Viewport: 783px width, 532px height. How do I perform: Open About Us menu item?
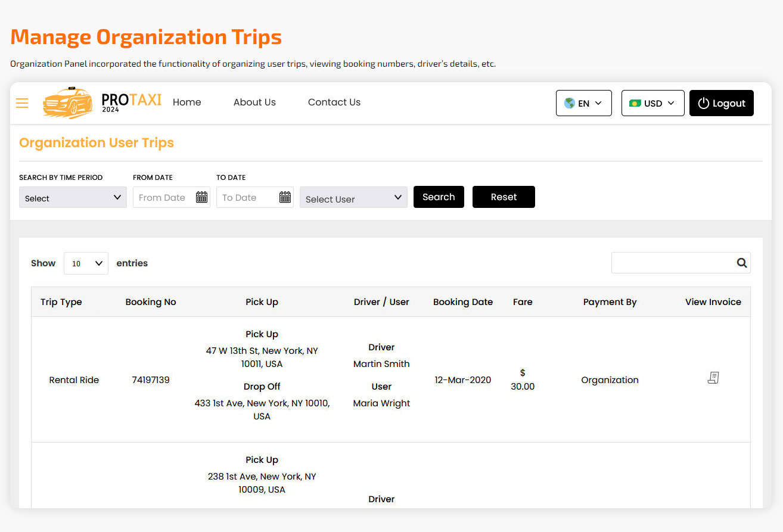254,102
